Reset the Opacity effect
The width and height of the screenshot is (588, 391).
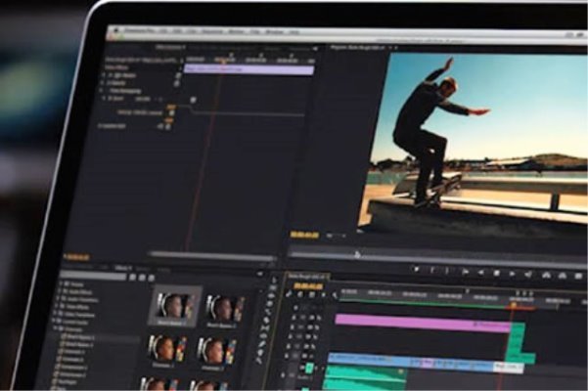pyautogui.click(x=177, y=83)
